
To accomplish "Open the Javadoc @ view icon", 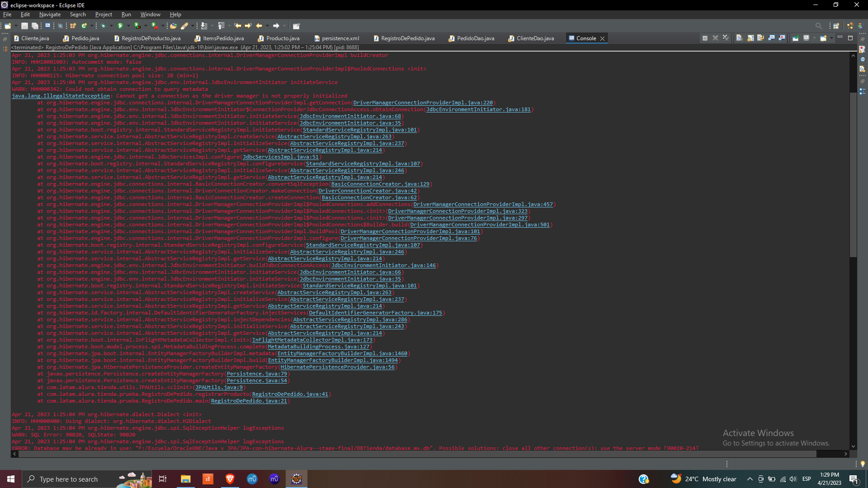I will [x=862, y=59].
